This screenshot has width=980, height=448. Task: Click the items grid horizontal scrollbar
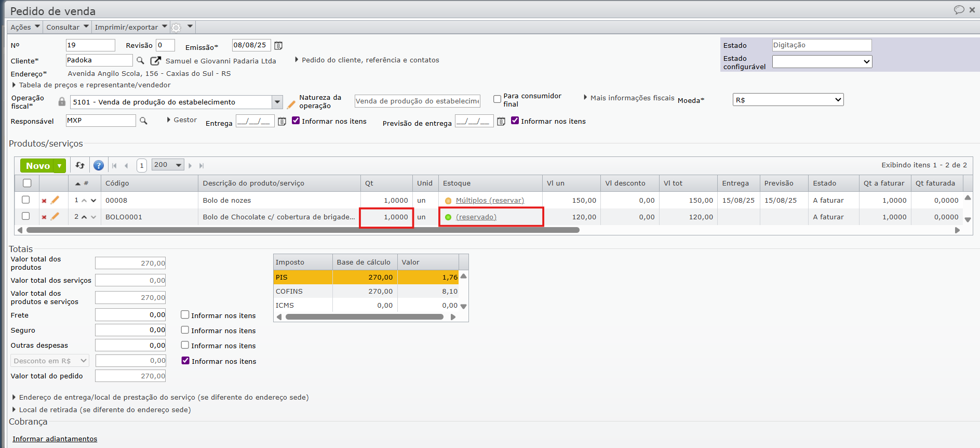coord(303,230)
